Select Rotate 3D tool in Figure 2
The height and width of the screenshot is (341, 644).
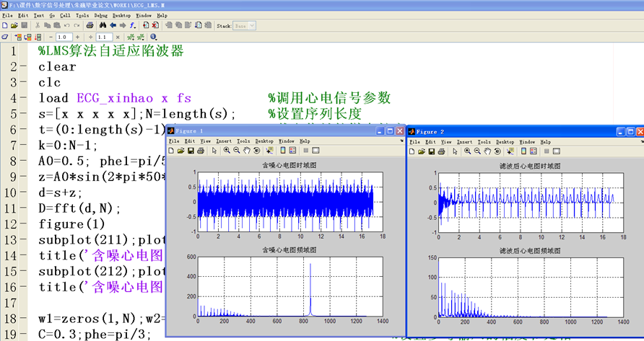[499, 151]
